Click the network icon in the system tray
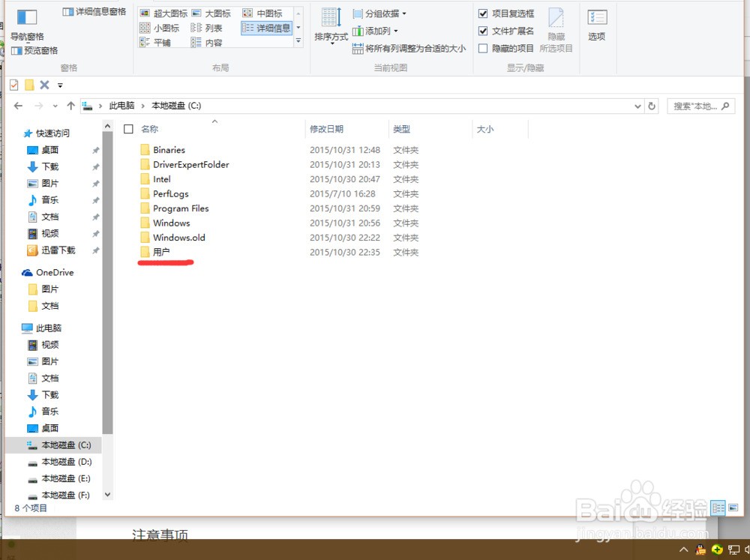The height and width of the screenshot is (560, 750). (x=733, y=550)
